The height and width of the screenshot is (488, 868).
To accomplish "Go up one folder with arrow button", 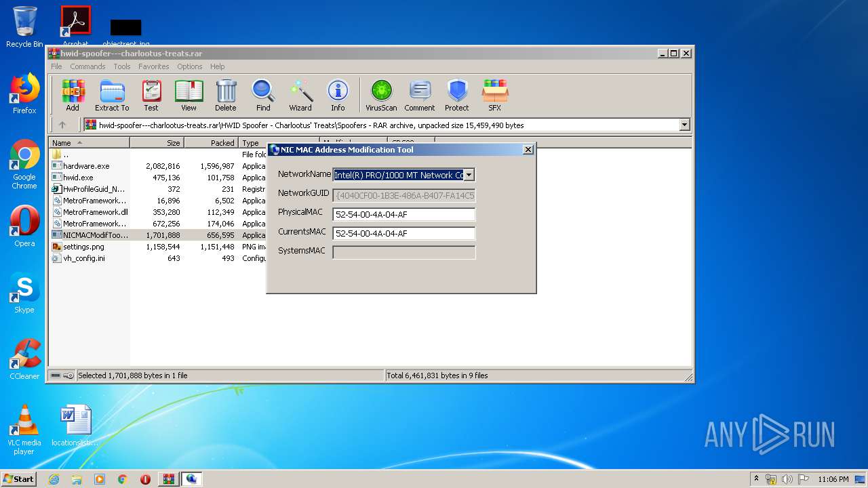I will pyautogui.click(x=62, y=125).
